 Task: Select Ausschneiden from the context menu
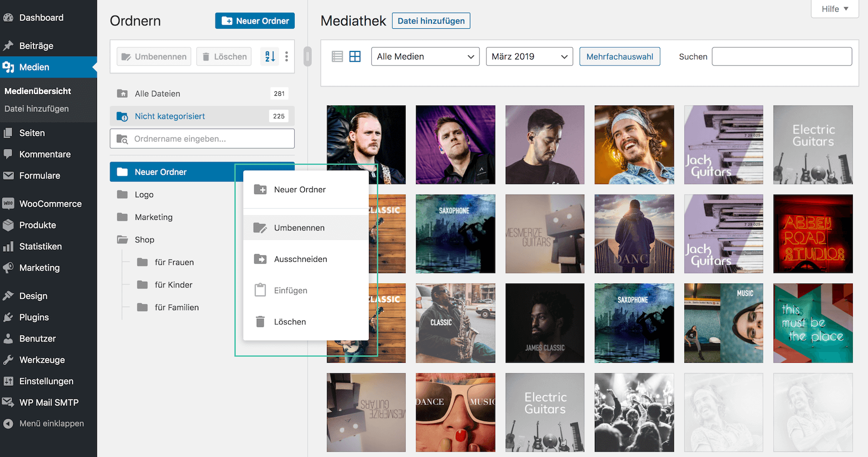[300, 259]
